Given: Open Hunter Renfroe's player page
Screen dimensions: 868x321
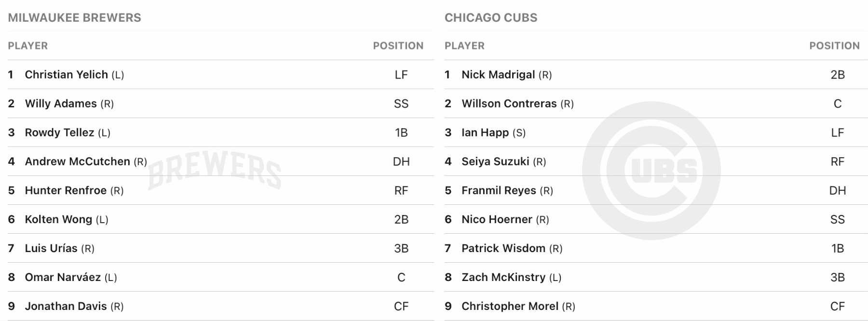Looking at the screenshot, I should pos(66,190).
